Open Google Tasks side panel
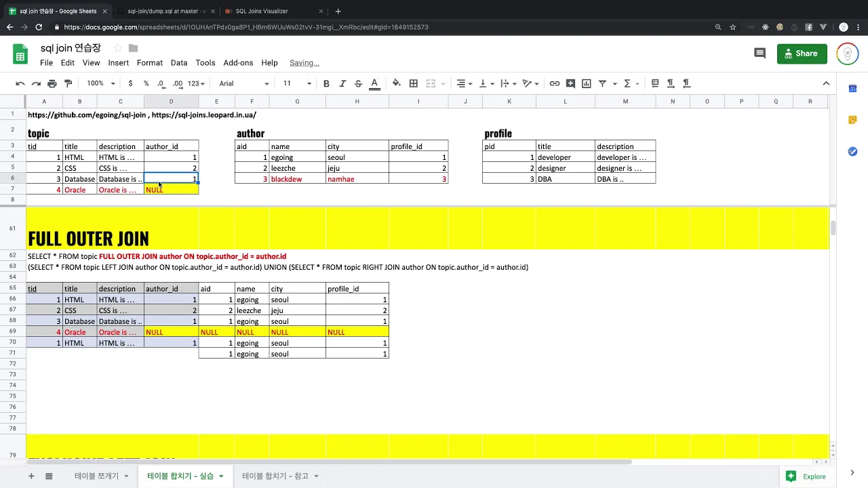This screenshot has height=488, width=868. (852, 151)
